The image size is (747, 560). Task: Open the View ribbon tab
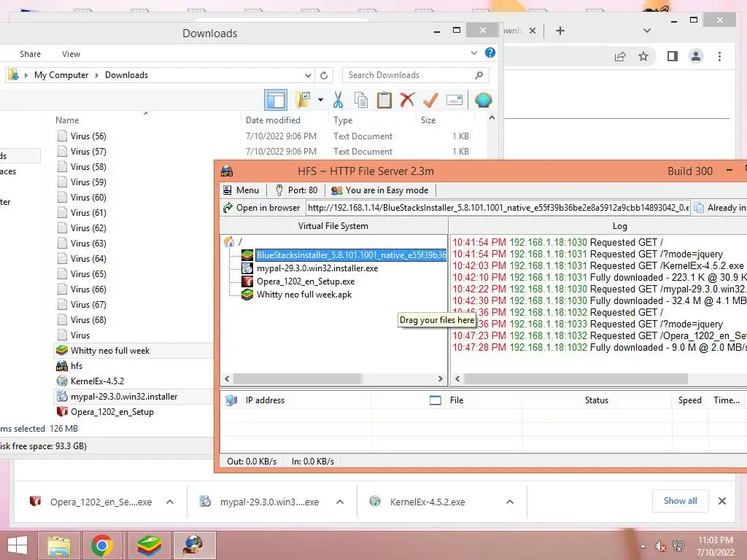pos(71,54)
